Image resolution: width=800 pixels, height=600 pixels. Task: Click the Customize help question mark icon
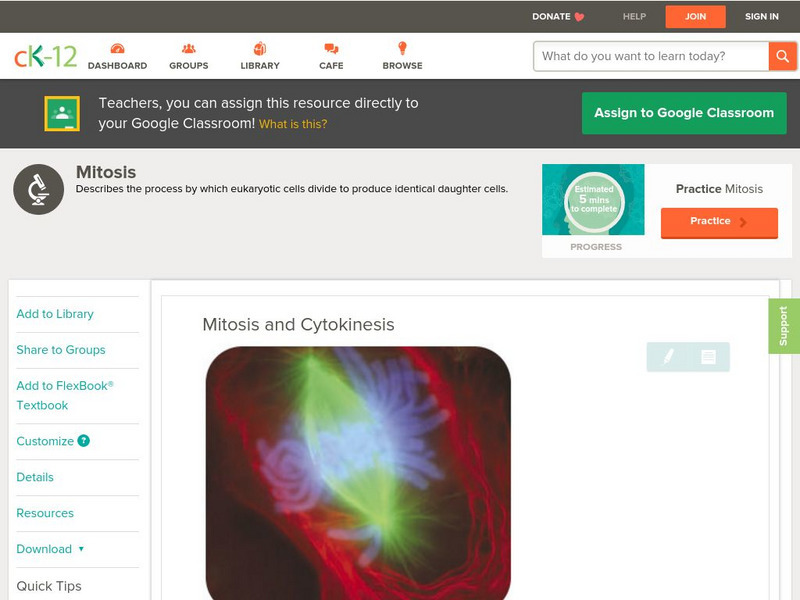click(x=84, y=441)
